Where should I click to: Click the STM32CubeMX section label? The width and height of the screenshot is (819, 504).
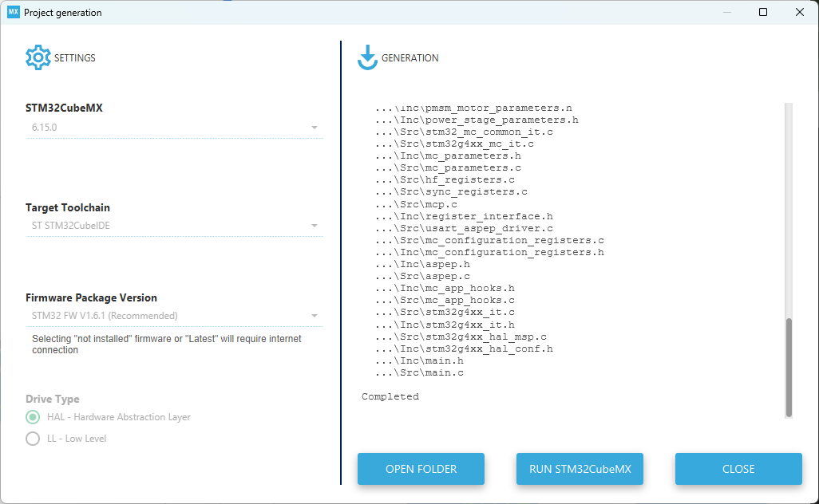point(64,108)
